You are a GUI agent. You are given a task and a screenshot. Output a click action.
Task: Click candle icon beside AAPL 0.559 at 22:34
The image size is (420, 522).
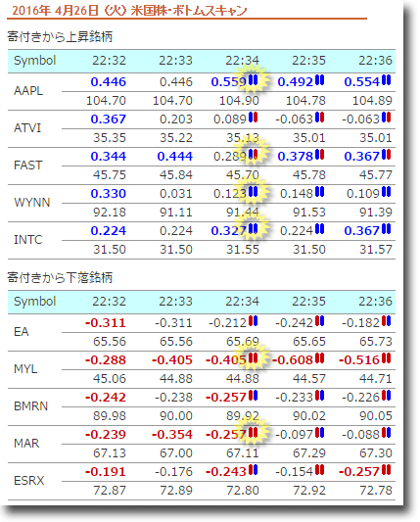[x=253, y=80]
